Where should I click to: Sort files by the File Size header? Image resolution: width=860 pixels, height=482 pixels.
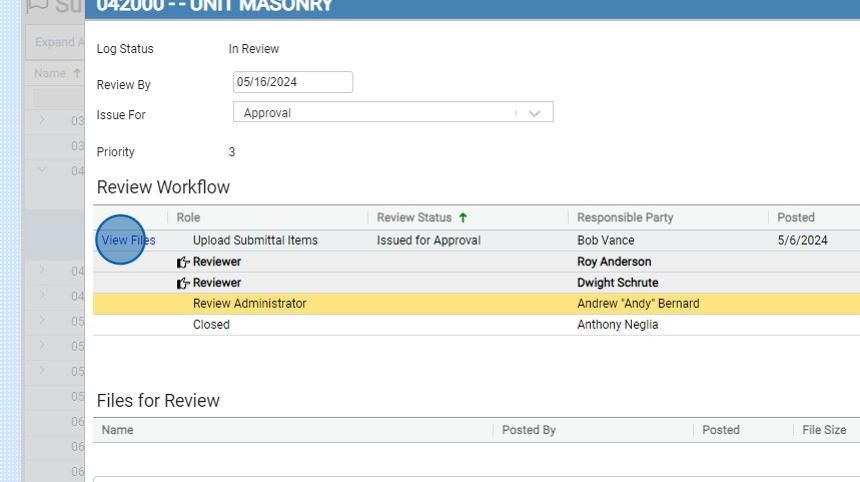pyautogui.click(x=824, y=430)
